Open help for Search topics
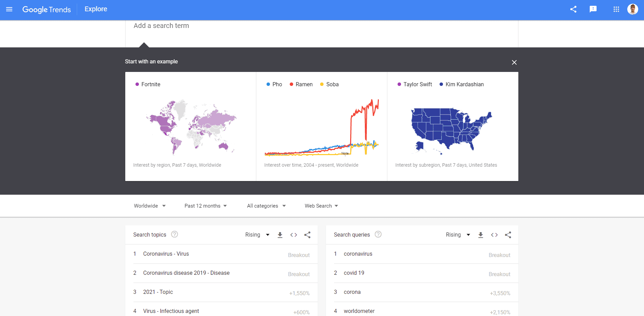Viewport: 644px width, 316px height. tap(174, 235)
